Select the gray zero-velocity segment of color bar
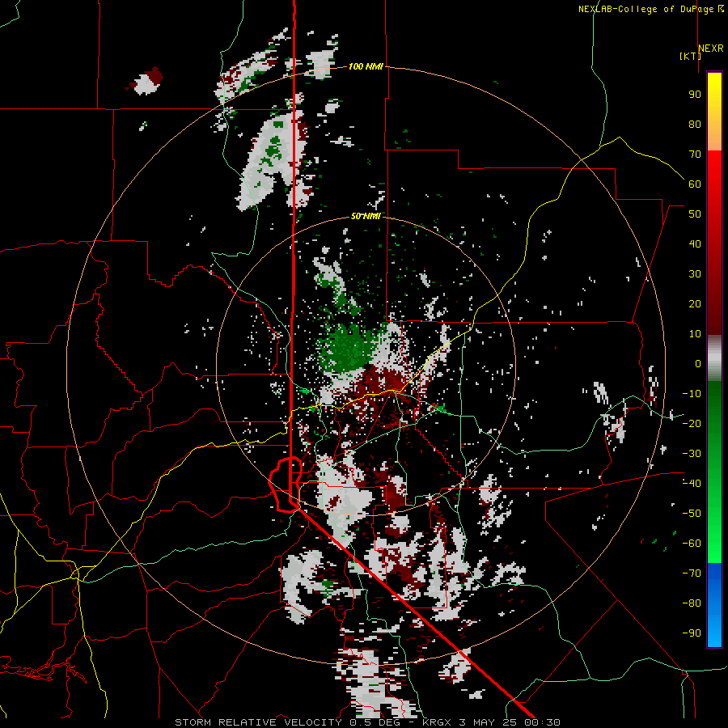This screenshot has width=728, height=728. pyautogui.click(x=714, y=358)
